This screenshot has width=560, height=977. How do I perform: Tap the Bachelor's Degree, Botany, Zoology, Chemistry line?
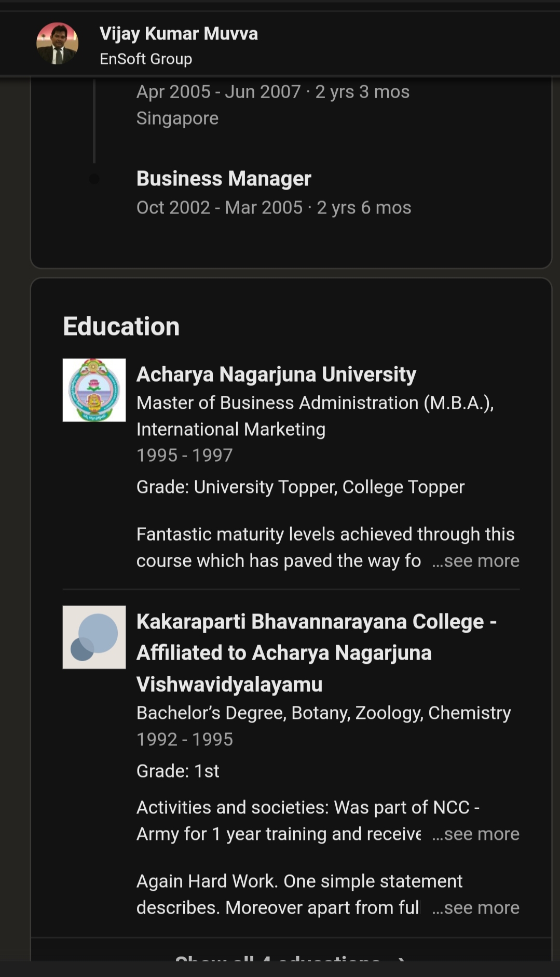(x=323, y=713)
